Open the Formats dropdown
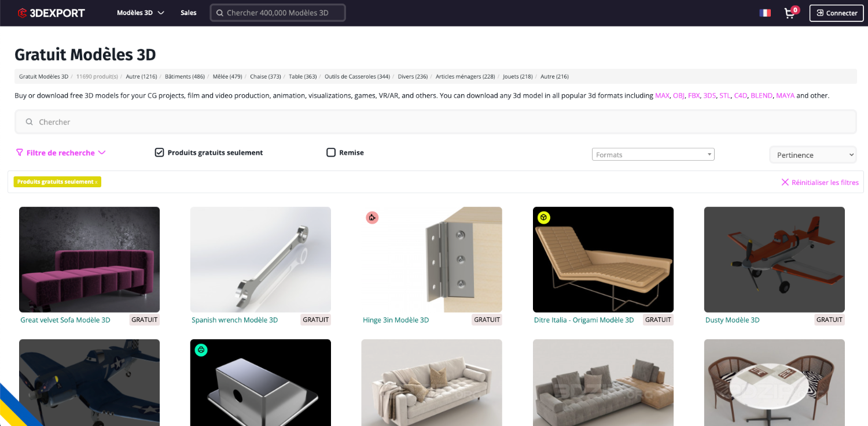The height and width of the screenshot is (426, 868). click(653, 154)
